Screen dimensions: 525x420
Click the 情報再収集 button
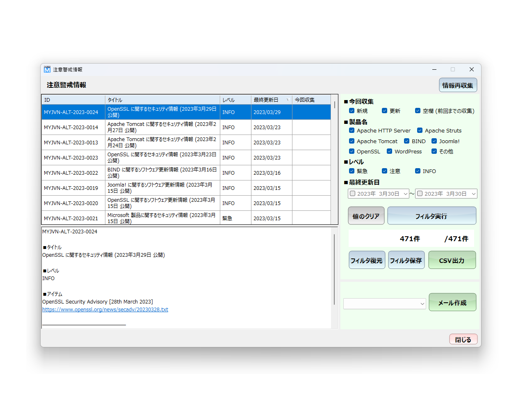pyautogui.click(x=458, y=85)
